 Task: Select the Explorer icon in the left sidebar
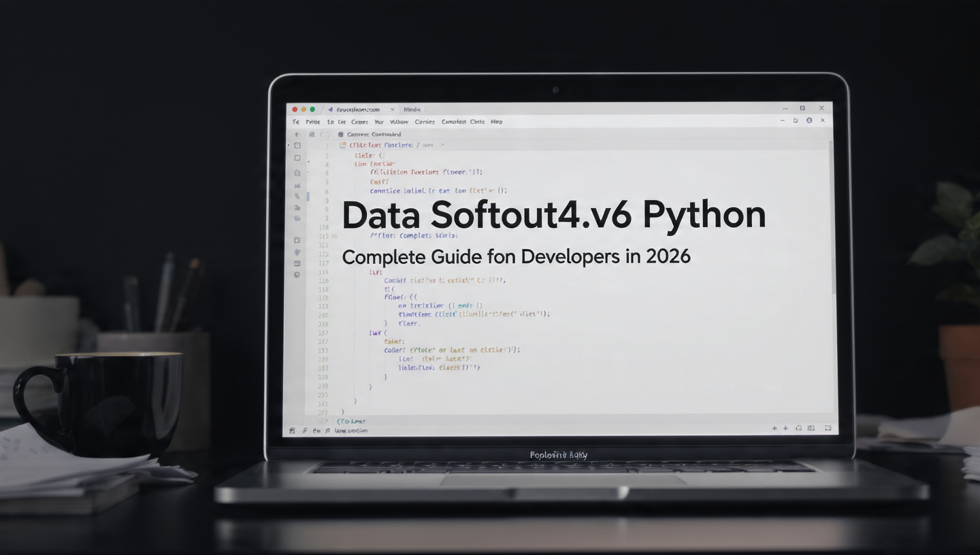297,145
